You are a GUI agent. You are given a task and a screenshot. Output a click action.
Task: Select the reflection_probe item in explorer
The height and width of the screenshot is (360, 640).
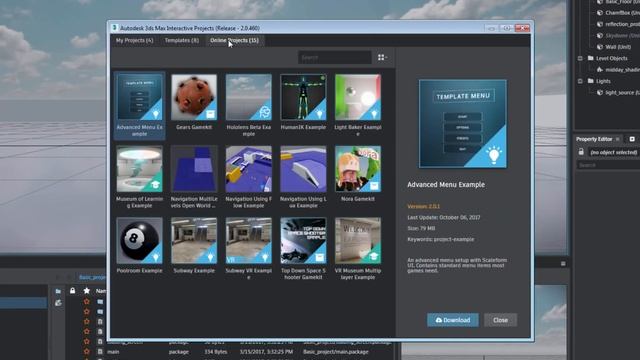pyautogui.click(x=618, y=24)
